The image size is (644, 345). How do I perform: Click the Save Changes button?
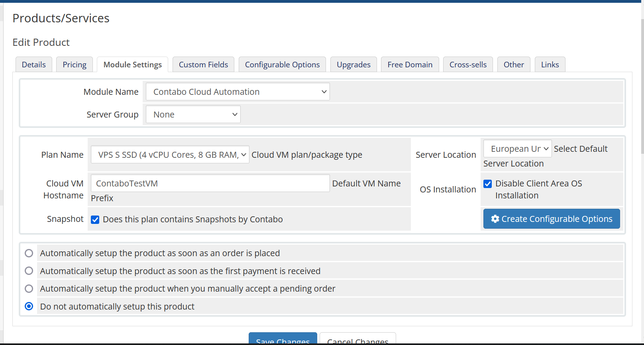tap(283, 339)
